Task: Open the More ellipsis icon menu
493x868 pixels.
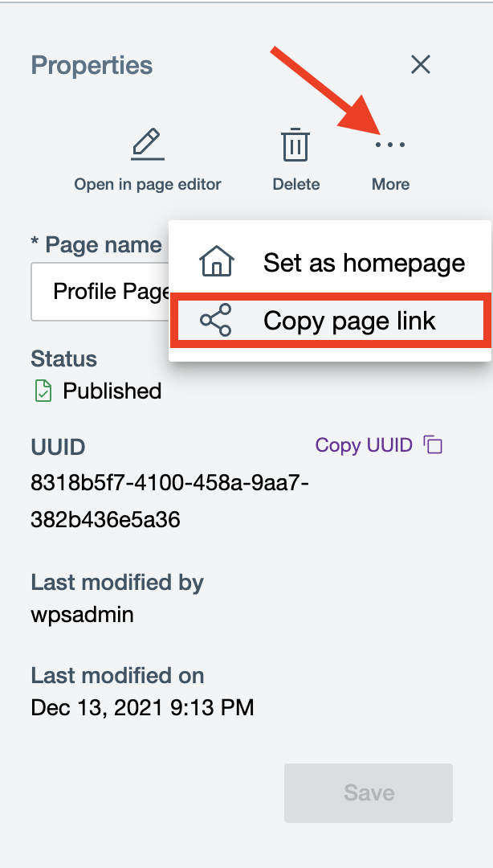Action: [x=390, y=145]
